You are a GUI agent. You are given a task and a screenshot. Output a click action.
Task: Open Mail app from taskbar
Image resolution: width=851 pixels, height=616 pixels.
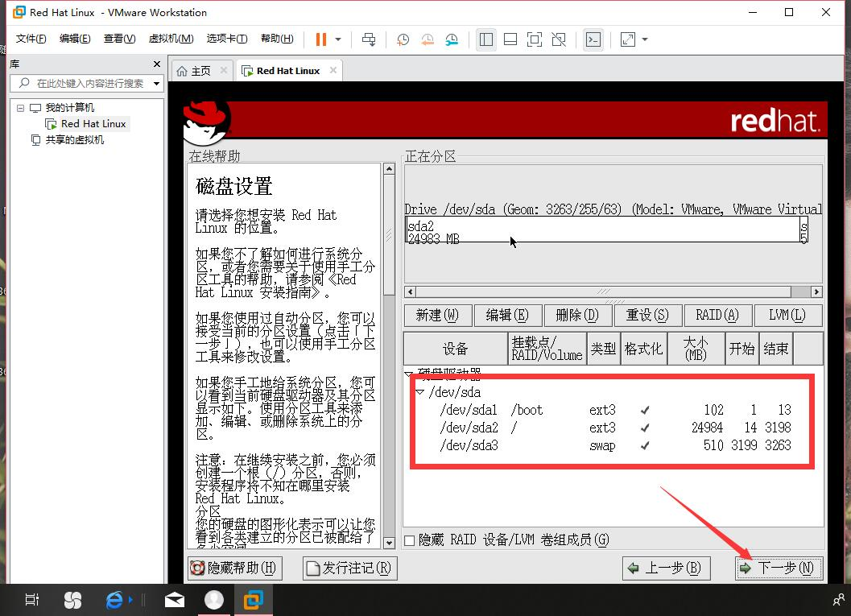click(x=174, y=600)
